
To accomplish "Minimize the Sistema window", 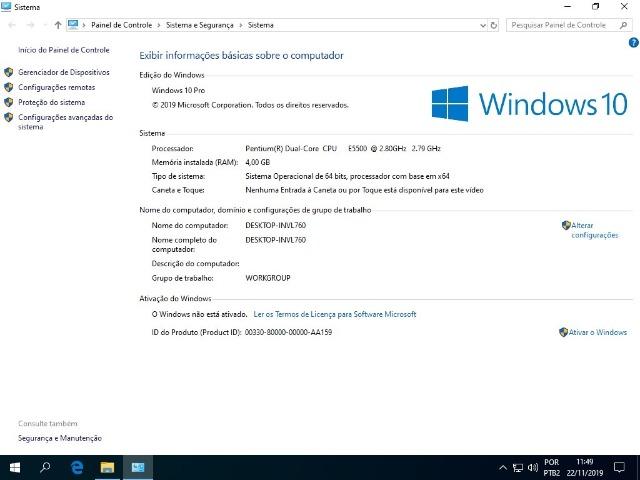I will [567, 7].
